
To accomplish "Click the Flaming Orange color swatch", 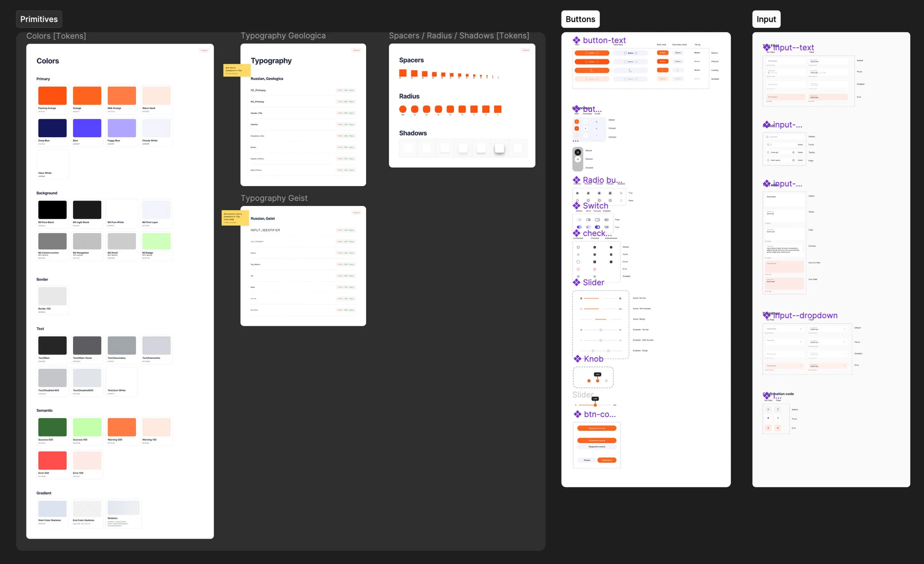I will tap(52, 96).
